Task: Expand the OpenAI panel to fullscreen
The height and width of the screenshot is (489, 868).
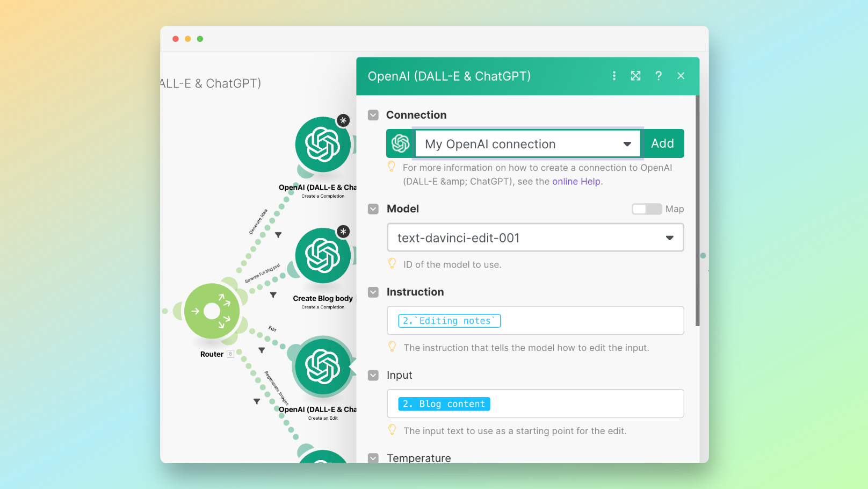Action: click(x=636, y=76)
